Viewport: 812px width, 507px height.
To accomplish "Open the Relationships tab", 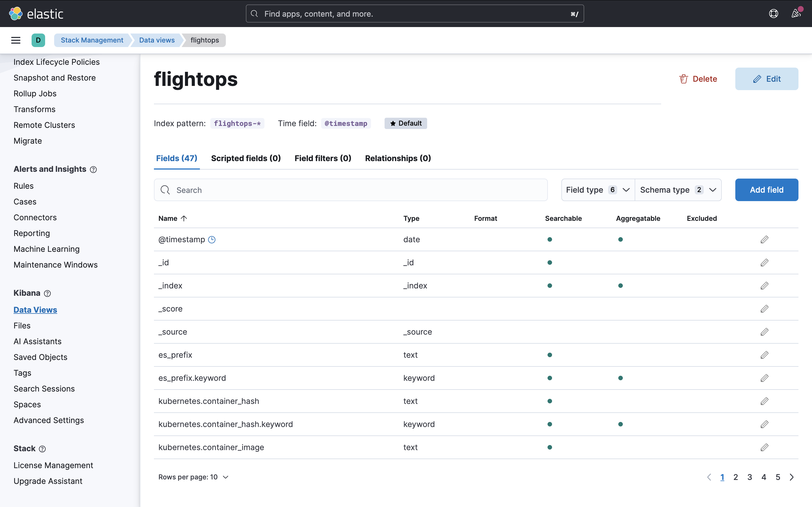I will (398, 158).
